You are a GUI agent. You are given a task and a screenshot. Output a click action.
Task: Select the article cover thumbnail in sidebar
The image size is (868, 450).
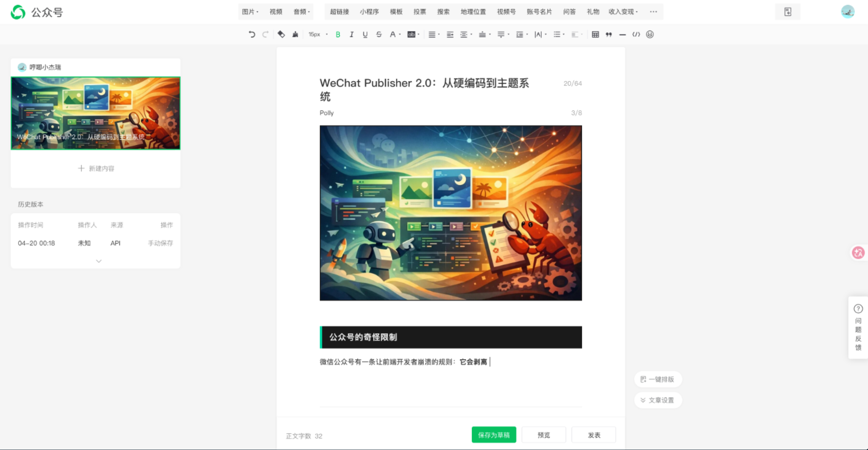95,113
